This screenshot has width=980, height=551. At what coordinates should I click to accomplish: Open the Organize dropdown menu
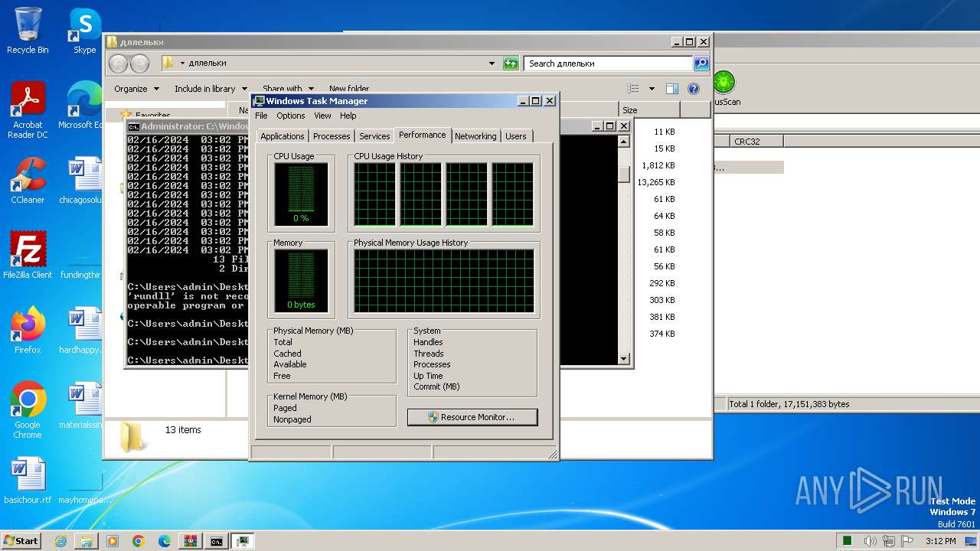click(x=136, y=89)
